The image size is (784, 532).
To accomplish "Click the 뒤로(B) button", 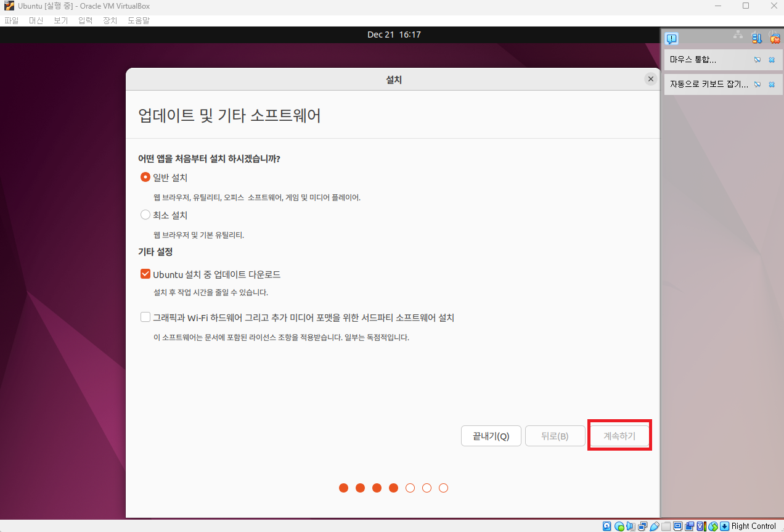I will (x=555, y=436).
